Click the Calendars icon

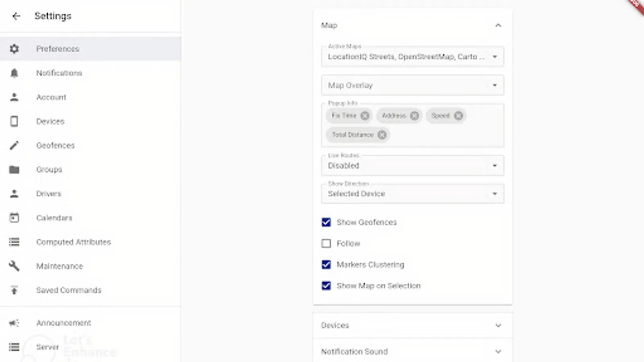(14, 218)
